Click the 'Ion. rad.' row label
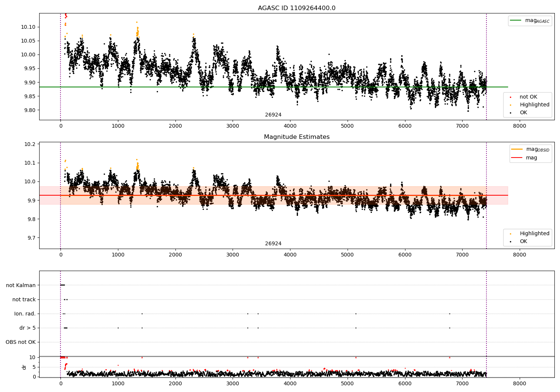The width and height of the screenshot is (560, 392). click(x=25, y=314)
